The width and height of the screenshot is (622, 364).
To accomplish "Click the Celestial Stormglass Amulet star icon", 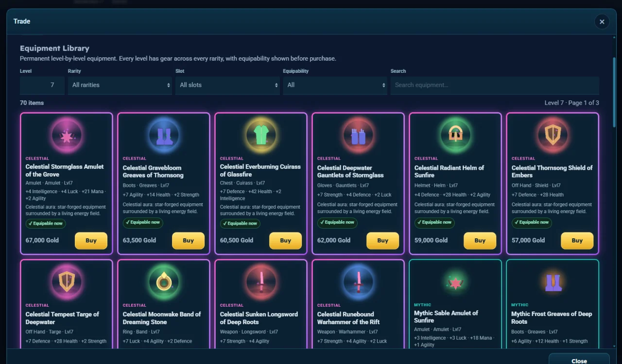I will click(x=67, y=136).
